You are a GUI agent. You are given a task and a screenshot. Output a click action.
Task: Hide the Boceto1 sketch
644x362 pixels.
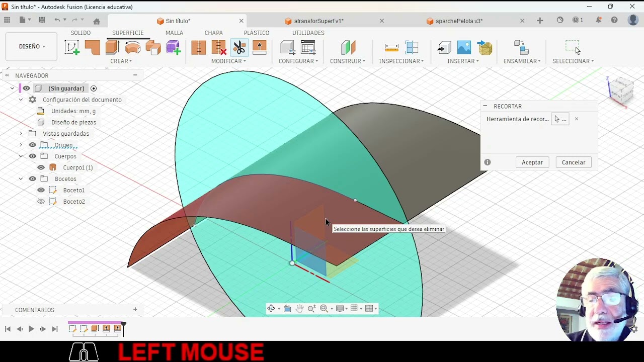tap(41, 190)
